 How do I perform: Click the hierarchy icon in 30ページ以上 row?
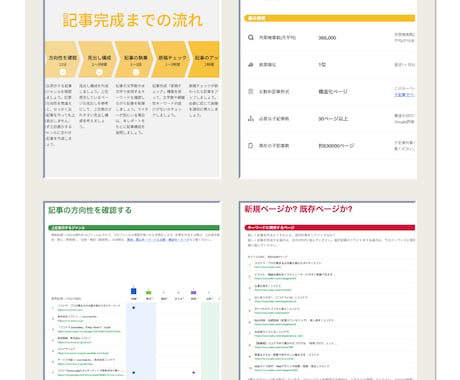pos(251,118)
